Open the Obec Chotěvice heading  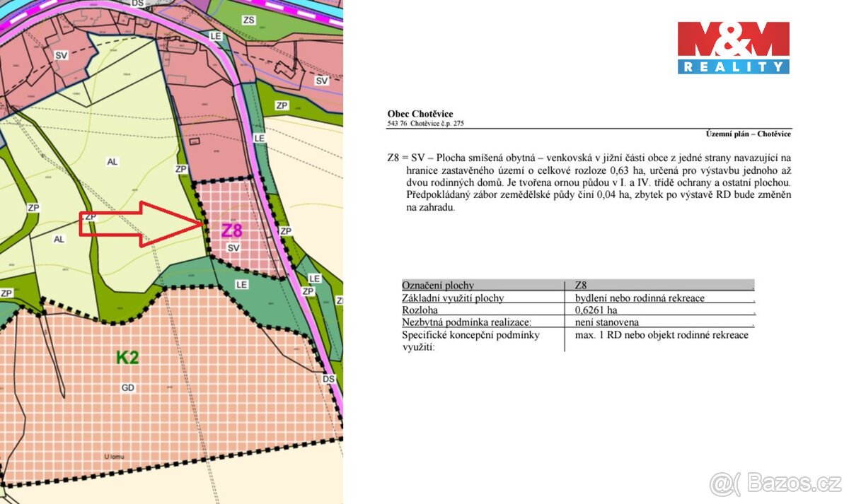click(x=421, y=113)
